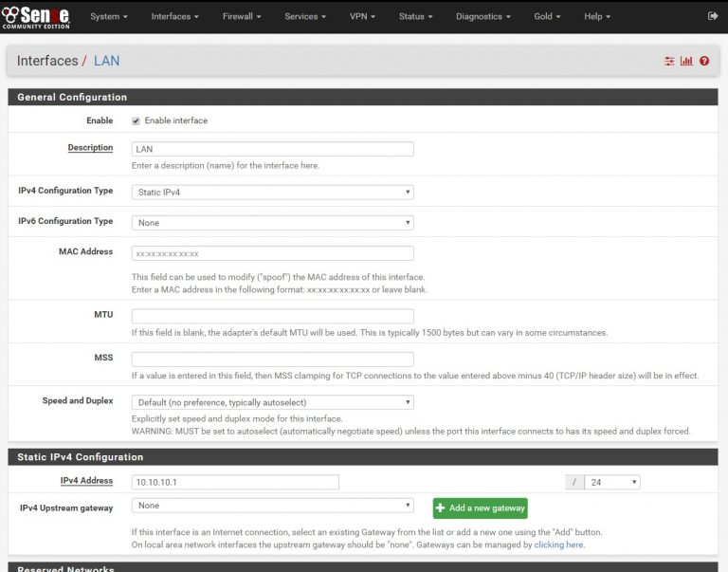Open the Diagnostics menu

(482, 16)
